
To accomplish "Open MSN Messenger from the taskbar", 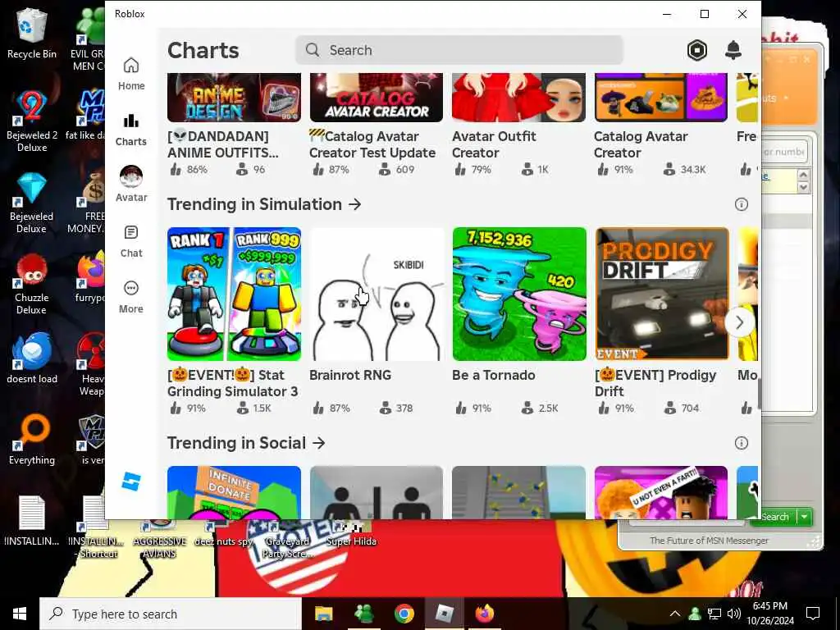I will click(x=364, y=614).
